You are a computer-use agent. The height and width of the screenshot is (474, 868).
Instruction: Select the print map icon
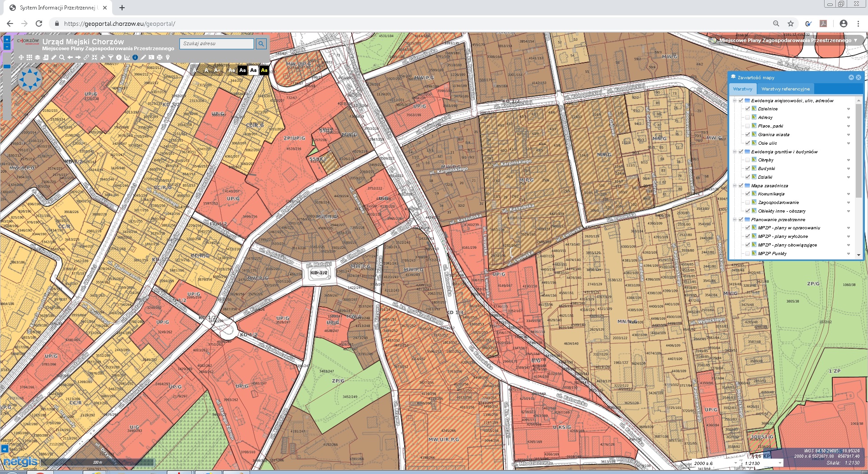(x=160, y=57)
